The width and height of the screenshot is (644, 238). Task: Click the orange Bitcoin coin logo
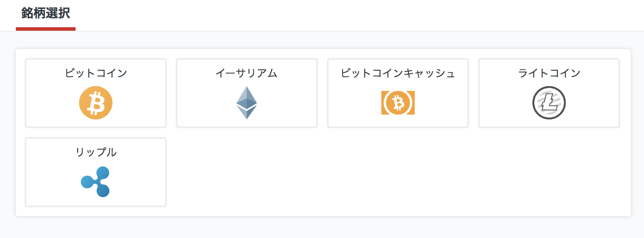tap(96, 103)
